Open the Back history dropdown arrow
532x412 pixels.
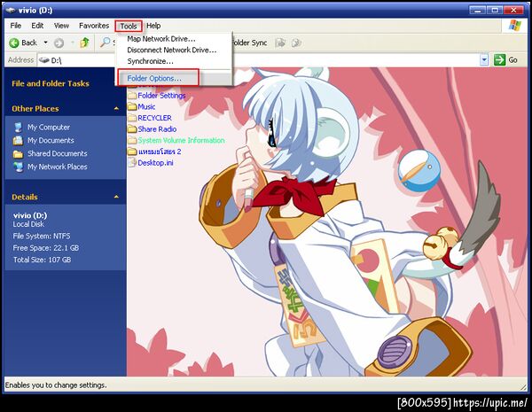coord(45,43)
